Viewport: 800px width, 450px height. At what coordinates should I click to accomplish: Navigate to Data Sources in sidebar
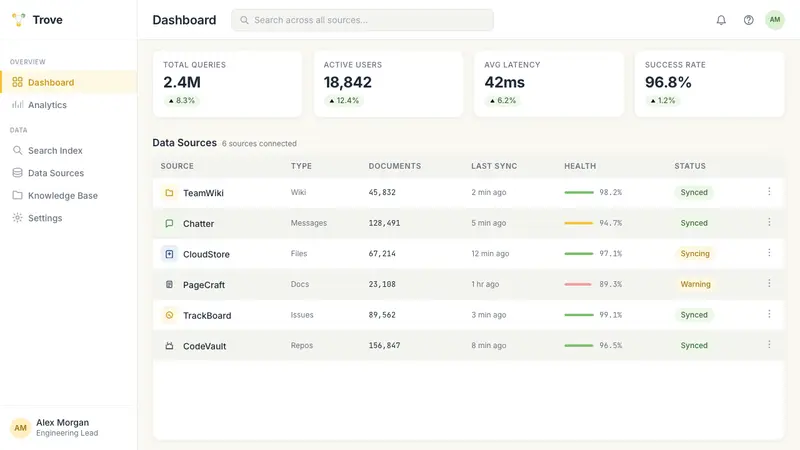pos(68,173)
